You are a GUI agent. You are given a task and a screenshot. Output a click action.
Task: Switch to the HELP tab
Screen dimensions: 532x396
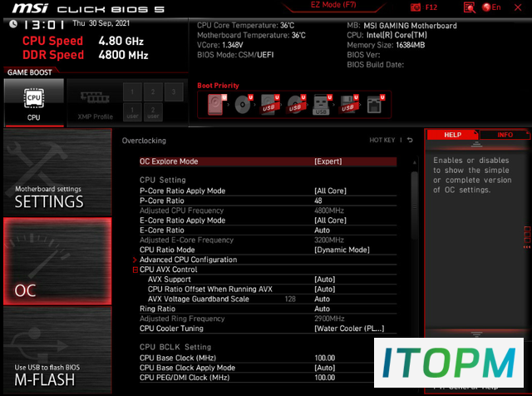[452, 135]
